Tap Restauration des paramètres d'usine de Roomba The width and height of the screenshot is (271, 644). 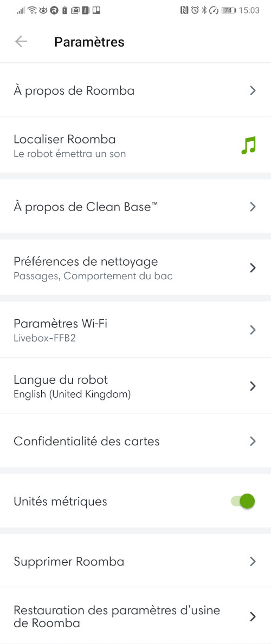(135, 616)
